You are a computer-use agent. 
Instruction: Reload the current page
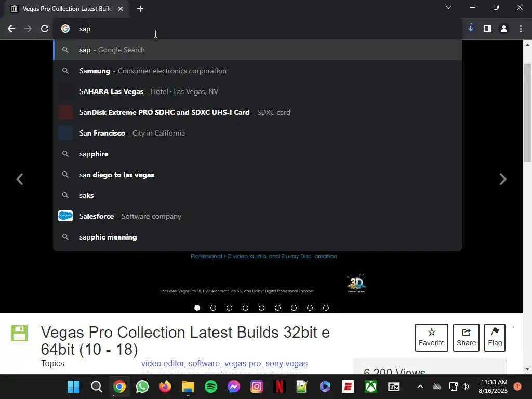(45, 29)
